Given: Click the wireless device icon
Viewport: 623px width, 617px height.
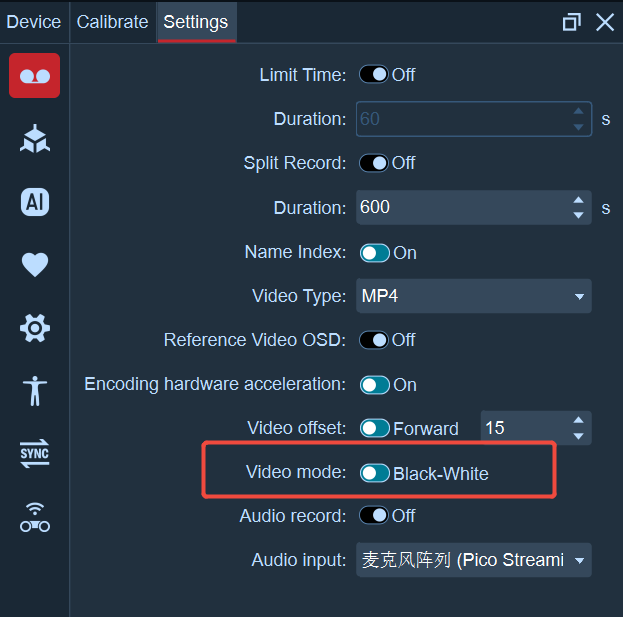Looking at the screenshot, I should (35, 517).
